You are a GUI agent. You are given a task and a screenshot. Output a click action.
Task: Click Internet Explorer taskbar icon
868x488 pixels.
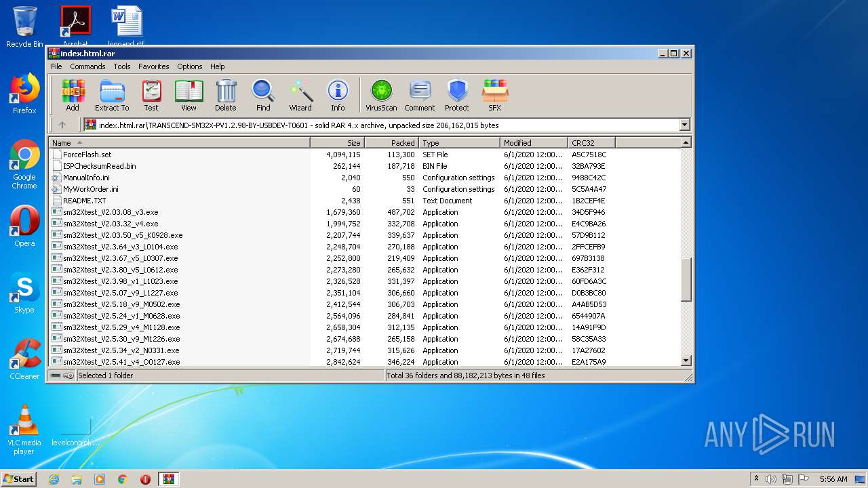pos(54,479)
